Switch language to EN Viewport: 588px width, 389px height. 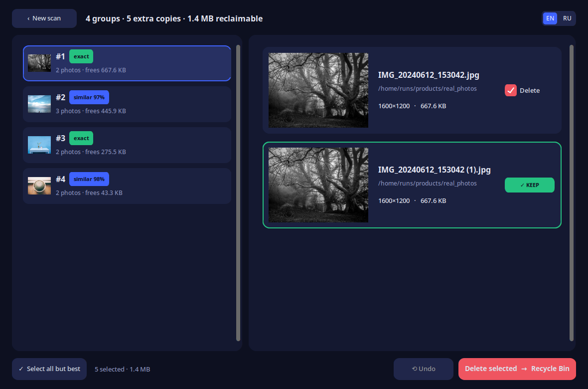550,18
